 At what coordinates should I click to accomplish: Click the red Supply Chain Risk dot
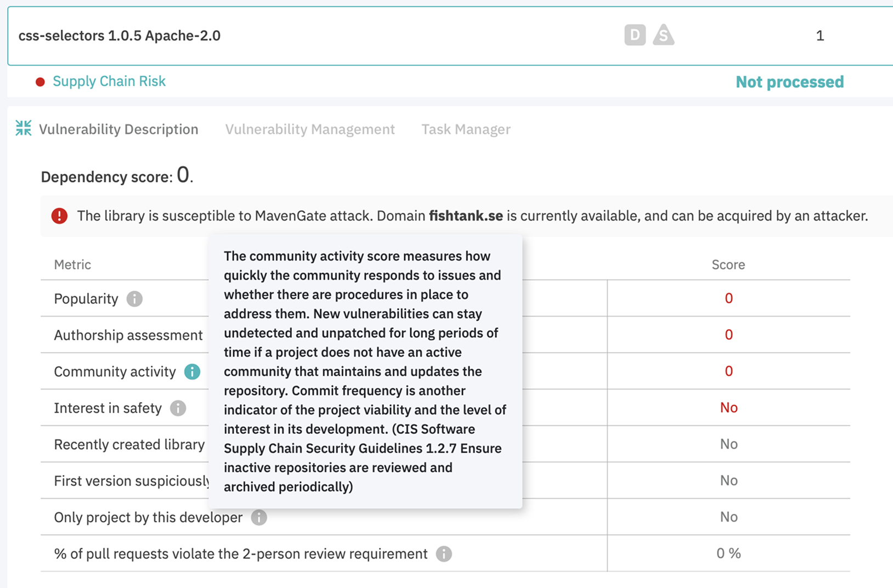tap(40, 82)
